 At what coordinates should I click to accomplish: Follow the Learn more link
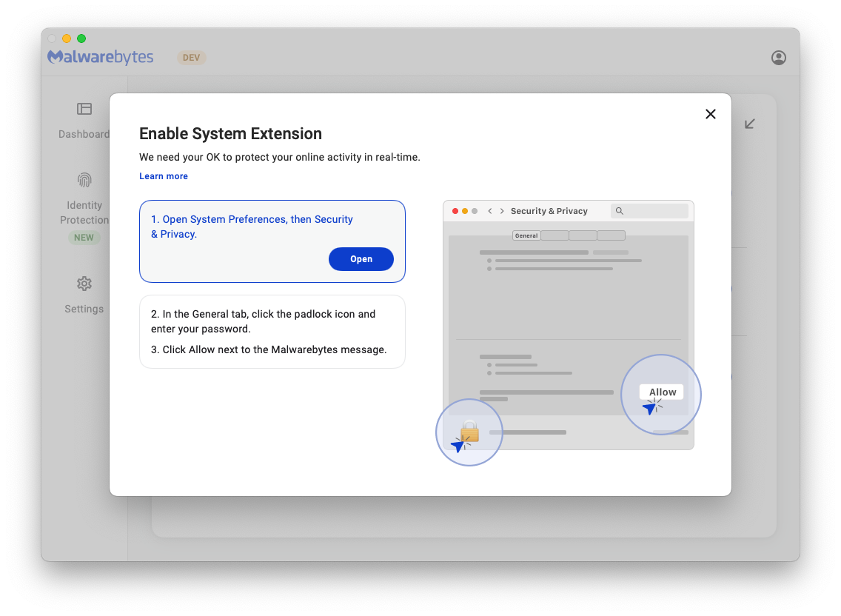pyautogui.click(x=164, y=176)
